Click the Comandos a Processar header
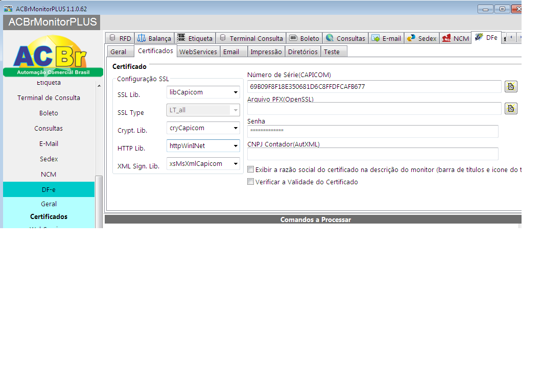The width and height of the screenshot is (543, 392). [313, 219]
